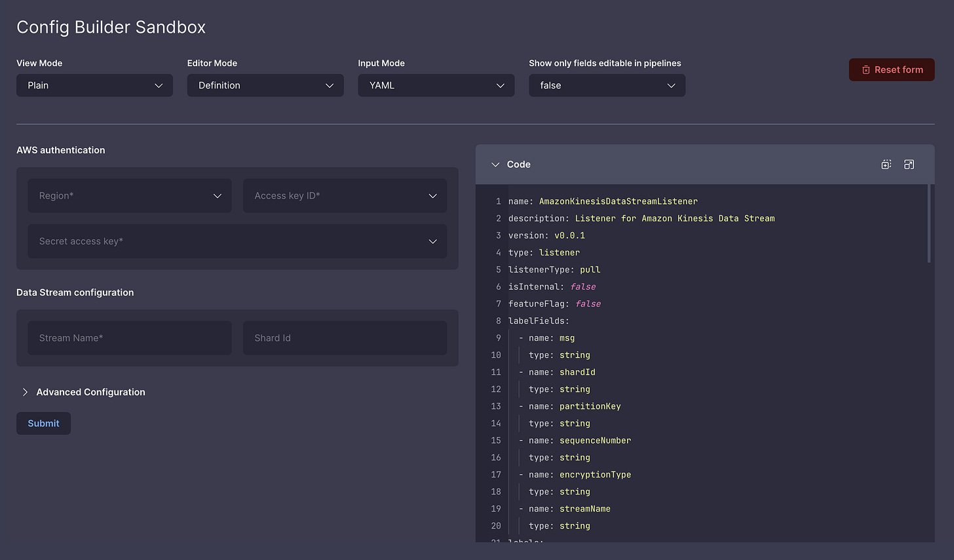Collapse the Code panel chevron
The image size is (954, 560).
tap(495, 164)
